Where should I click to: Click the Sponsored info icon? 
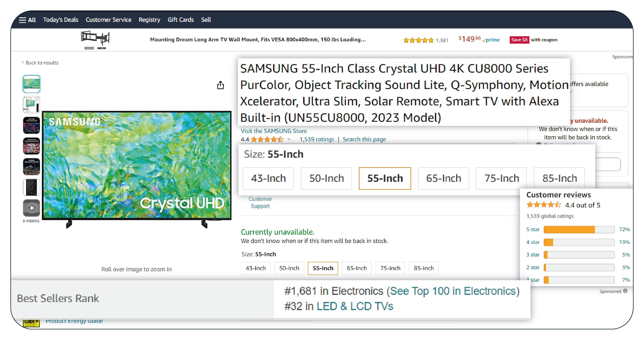tap(625, 291)
